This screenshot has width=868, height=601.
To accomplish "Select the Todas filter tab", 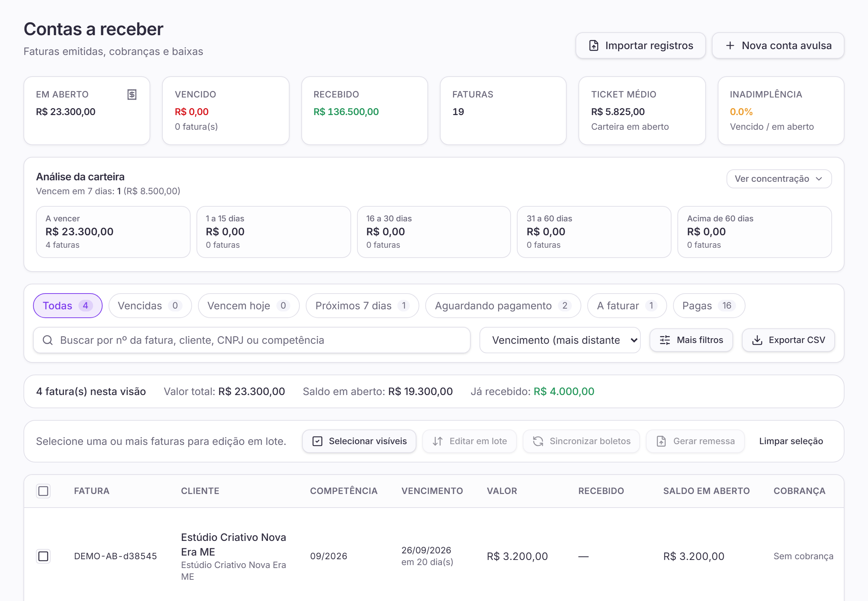I will (x=67, y=305).
